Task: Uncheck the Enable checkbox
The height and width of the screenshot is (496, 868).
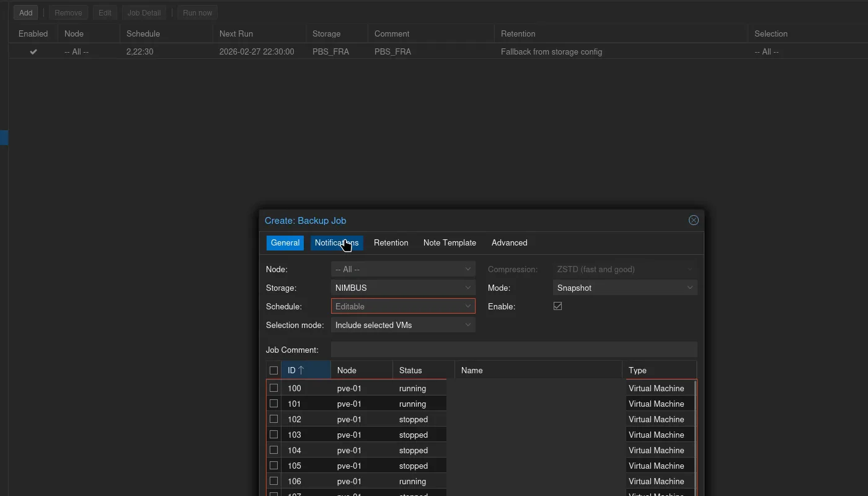Action: pyautogui.click(x=557, y=306)
